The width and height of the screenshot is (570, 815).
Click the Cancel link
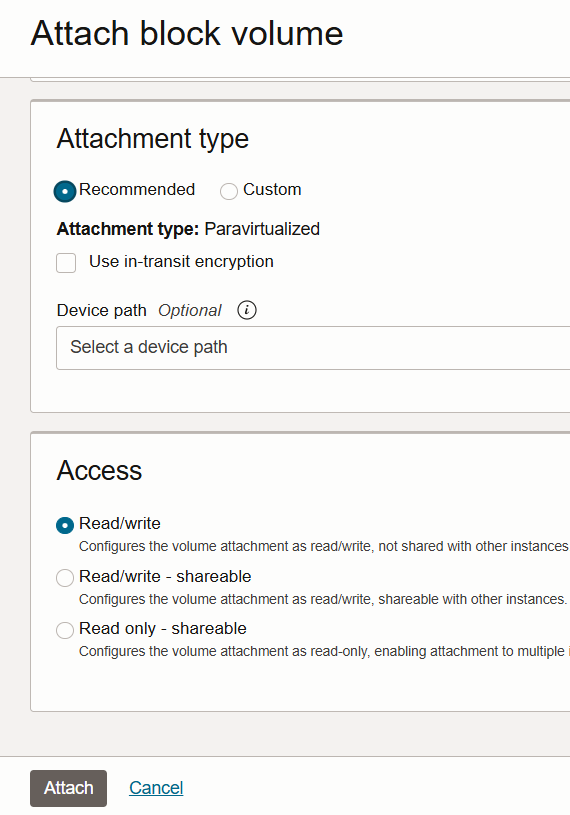click(156, 787)
